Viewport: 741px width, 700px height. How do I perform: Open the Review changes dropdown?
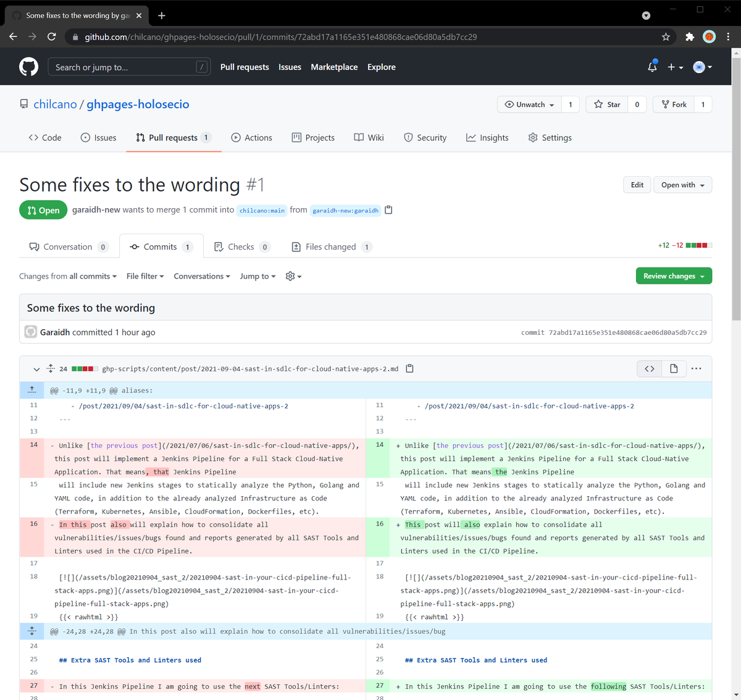(674, 276)
